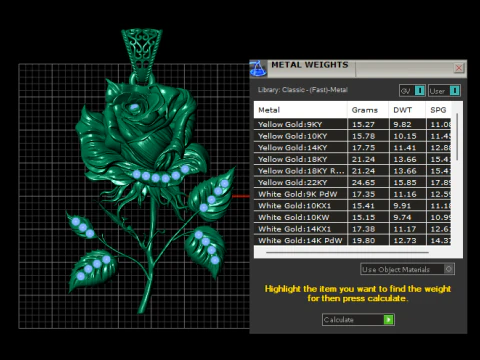This screenshot has height=360, width=480.
Task: Click the DWT column header
Action: 407,110
